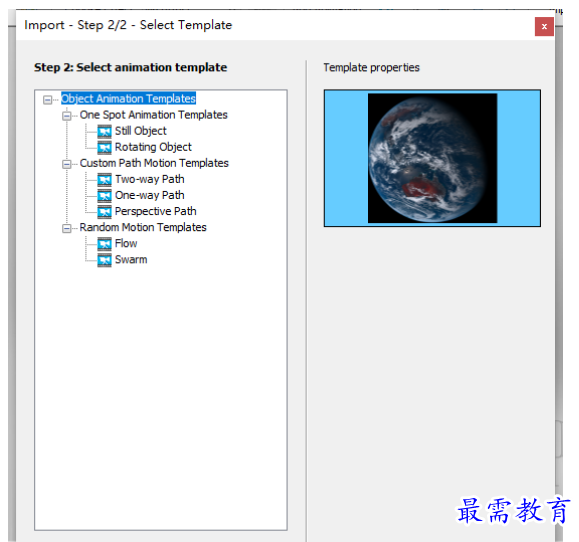This screenshot has width=579, height=542.
Task: Select the Object Animation Templates label
Action: 128,99
